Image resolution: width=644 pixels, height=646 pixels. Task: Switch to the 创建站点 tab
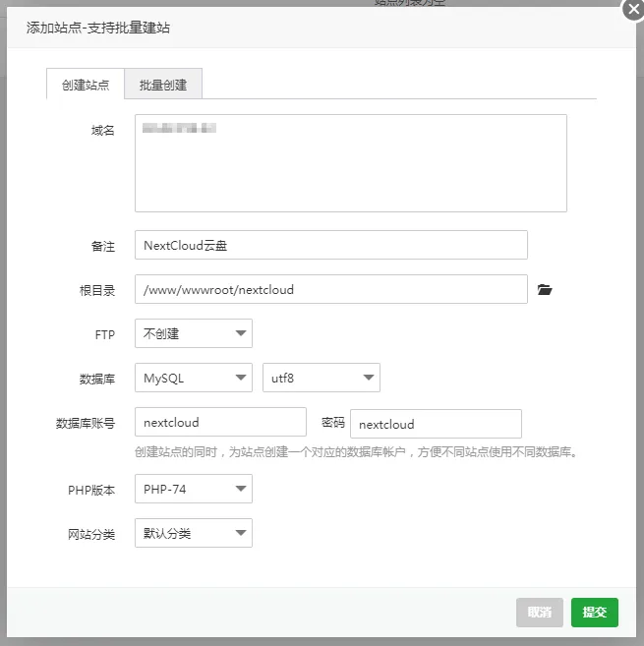[86, 86]
